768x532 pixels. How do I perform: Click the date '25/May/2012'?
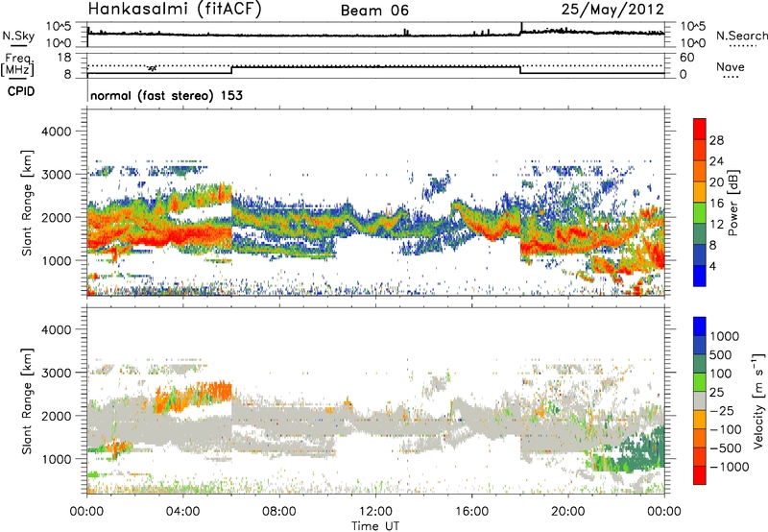612,9
